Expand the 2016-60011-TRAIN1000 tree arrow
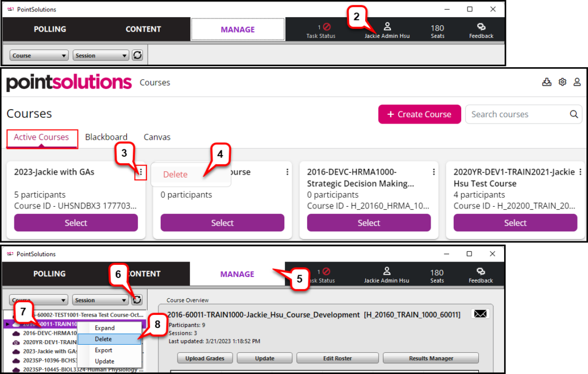The width and height of the screenshot is (588, 374). [7, 324]
